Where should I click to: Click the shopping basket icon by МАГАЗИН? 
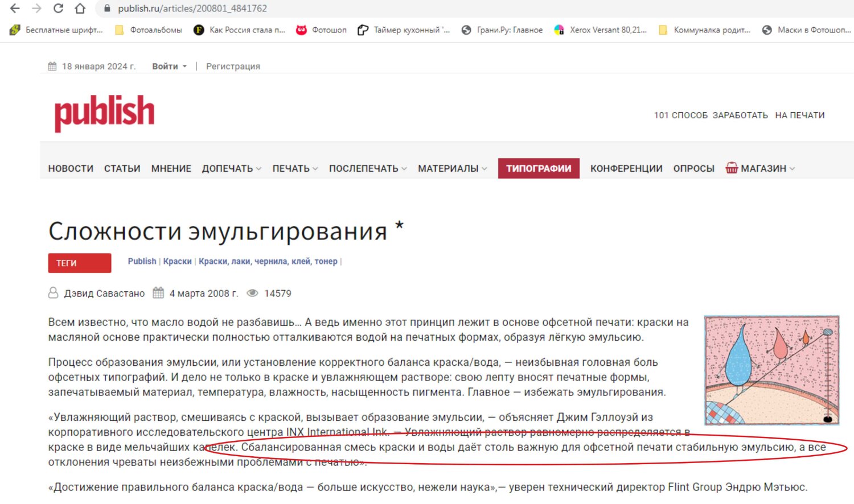coord(732,168)
